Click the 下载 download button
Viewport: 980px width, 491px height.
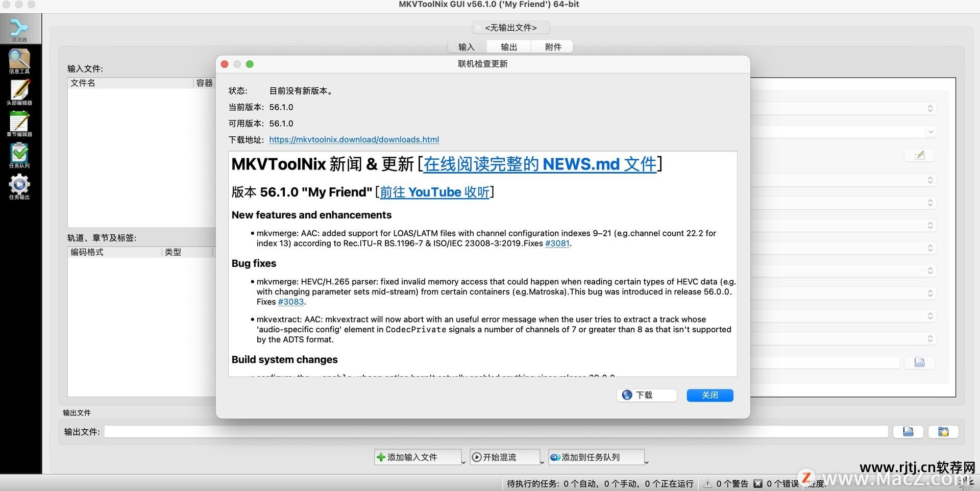[647, 395]
